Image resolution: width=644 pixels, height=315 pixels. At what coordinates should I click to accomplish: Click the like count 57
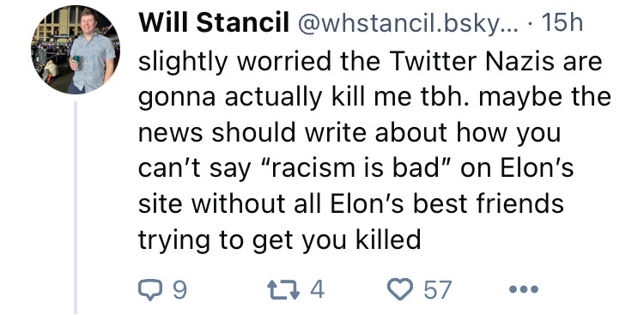click(437, 289)
